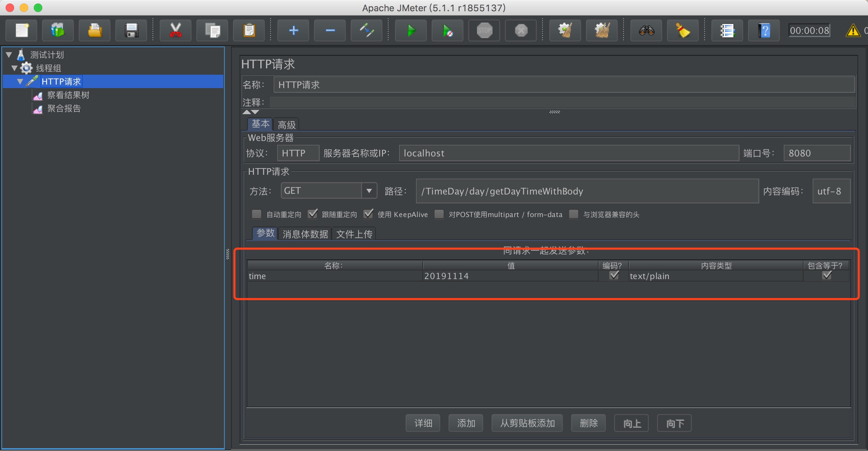Click the text/plain content type cell
This screenshot has width=868, height=451.
(716, 276)
